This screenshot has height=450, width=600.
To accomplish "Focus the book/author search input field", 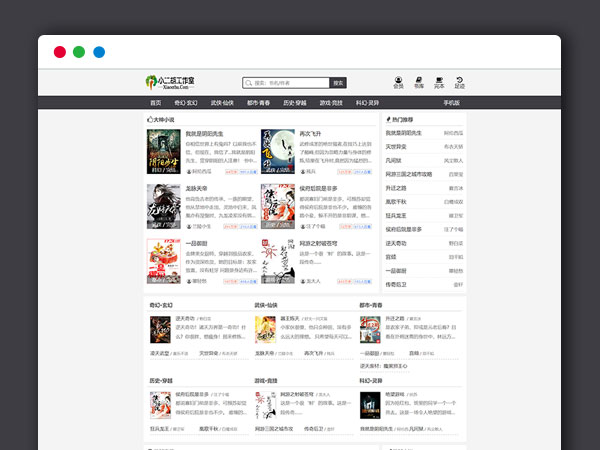I will pyautogui.click(x=290, y=83).
